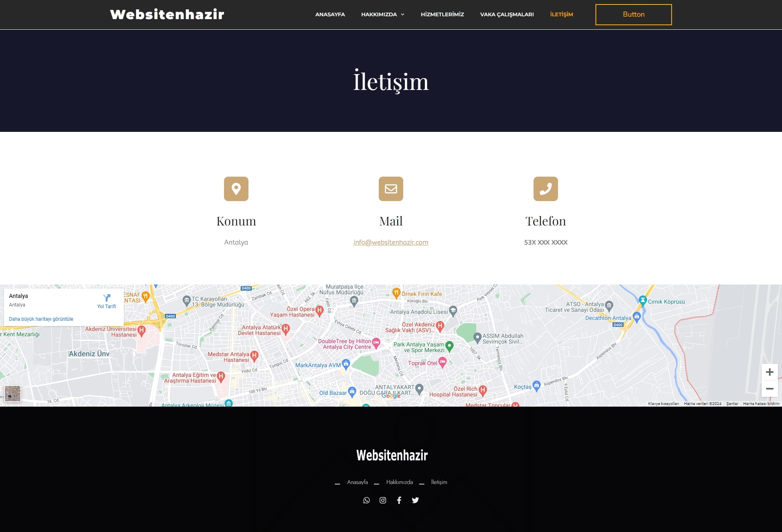The width and height of the screenshot is (782, 532).
Task: Click the Yol Tarifi directions icon
Action: point(107,298)
